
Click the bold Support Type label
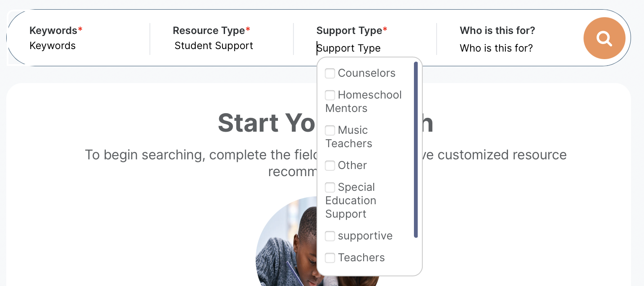tap(349, 31)
